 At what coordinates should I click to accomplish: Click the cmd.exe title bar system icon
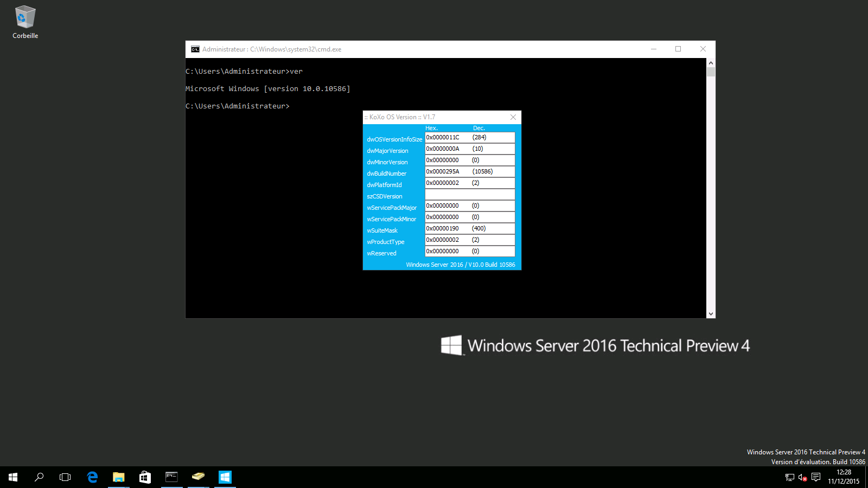[x=195, y=49]
